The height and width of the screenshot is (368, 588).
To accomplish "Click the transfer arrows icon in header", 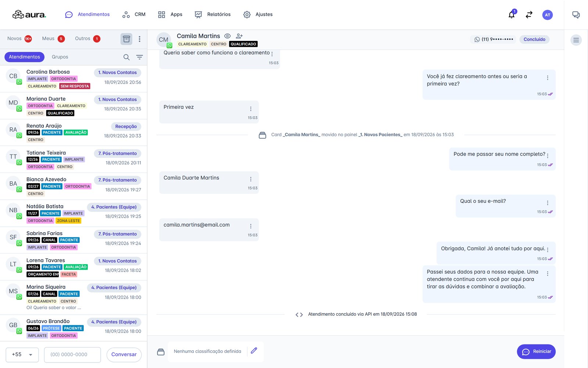I will [x=529, y=15].
